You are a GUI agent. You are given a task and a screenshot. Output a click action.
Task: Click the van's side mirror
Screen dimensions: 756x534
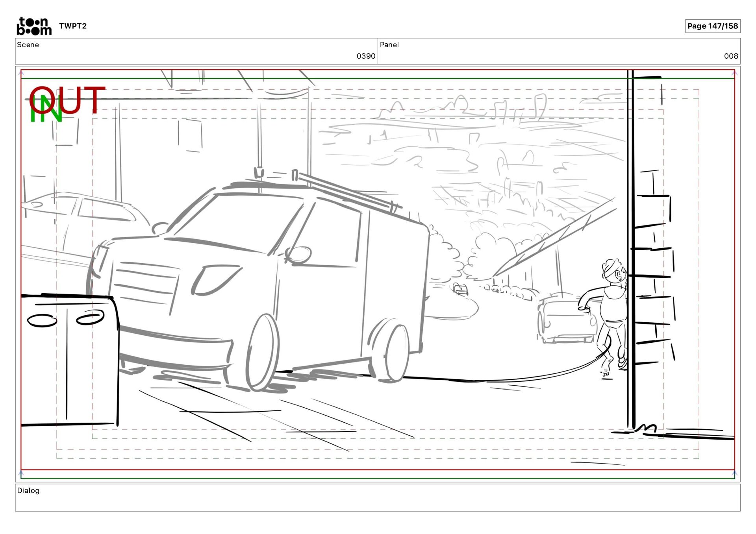(299, 254)
